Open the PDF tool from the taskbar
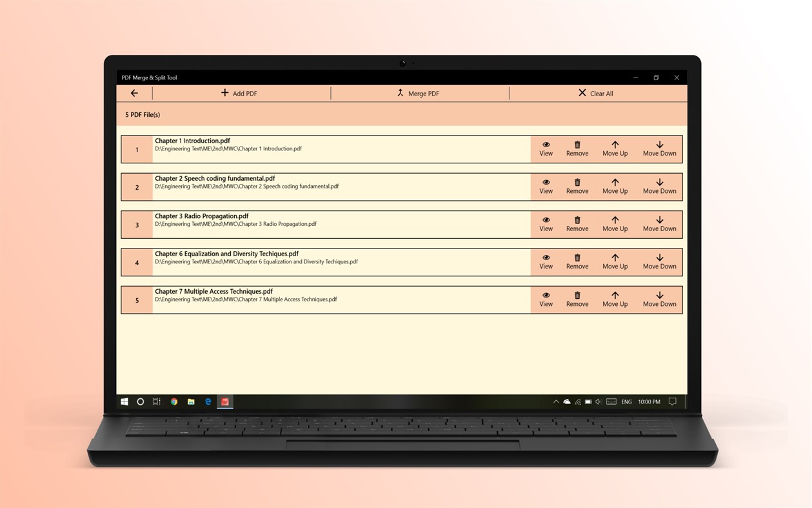The height and width of the screenshot is (508, 812). pos(224,401)
